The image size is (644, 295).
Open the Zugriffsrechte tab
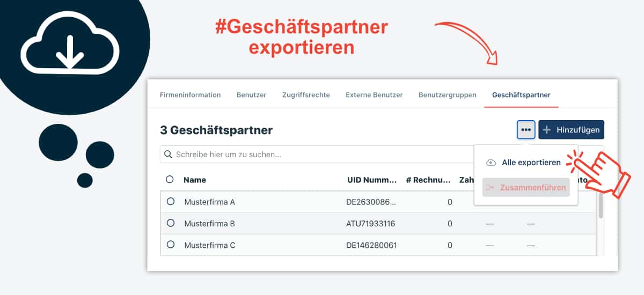306,95
